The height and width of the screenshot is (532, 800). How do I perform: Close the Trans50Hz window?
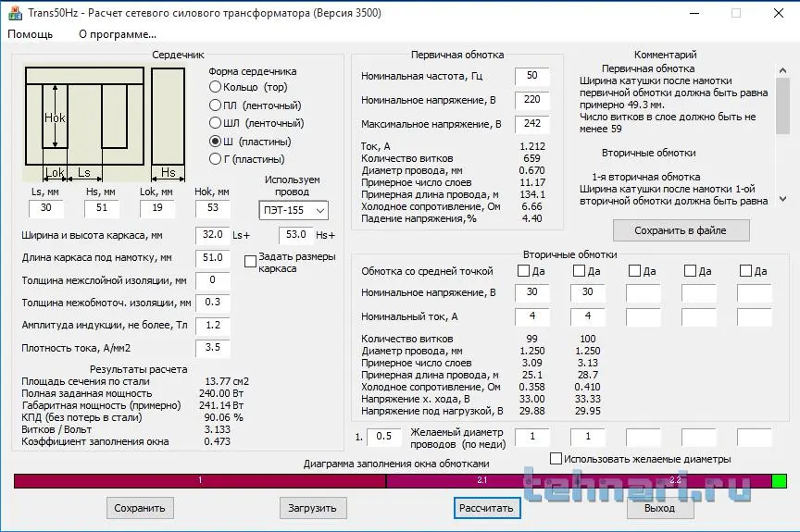tap(778, 13)
